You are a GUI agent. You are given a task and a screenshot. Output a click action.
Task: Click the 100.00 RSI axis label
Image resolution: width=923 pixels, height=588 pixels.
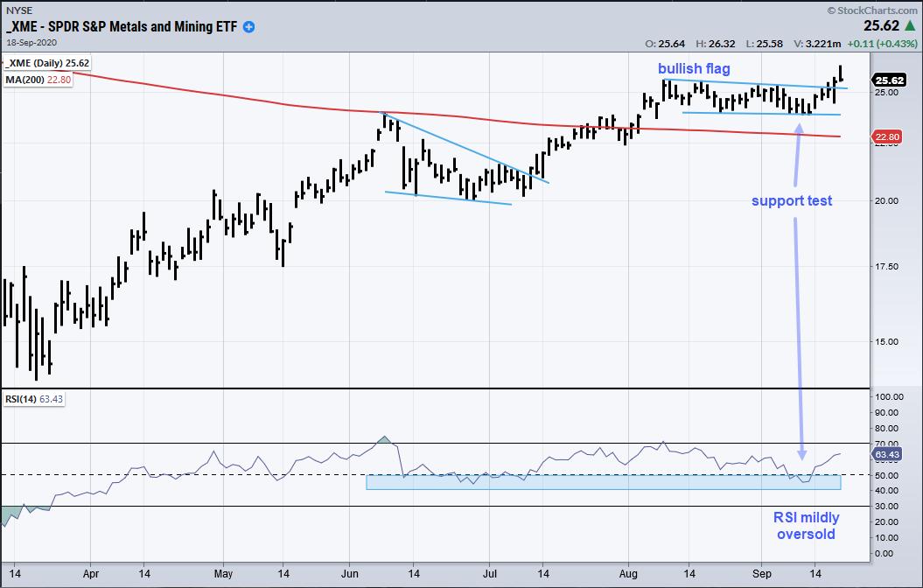(889, 397)
